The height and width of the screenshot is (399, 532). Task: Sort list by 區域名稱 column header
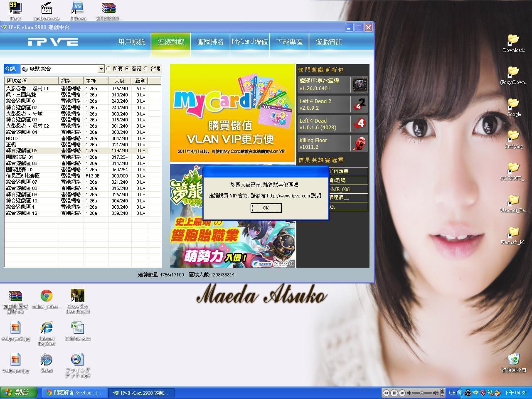point(32,81)
